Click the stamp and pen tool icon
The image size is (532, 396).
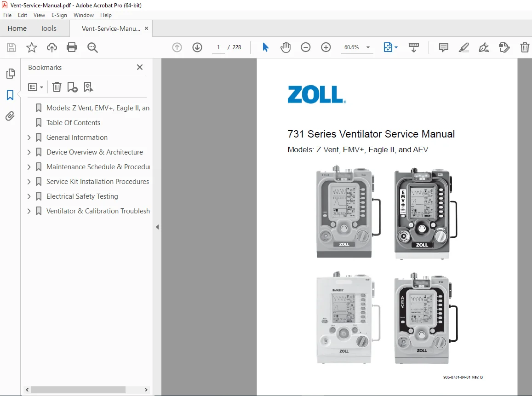pos(504,47)
